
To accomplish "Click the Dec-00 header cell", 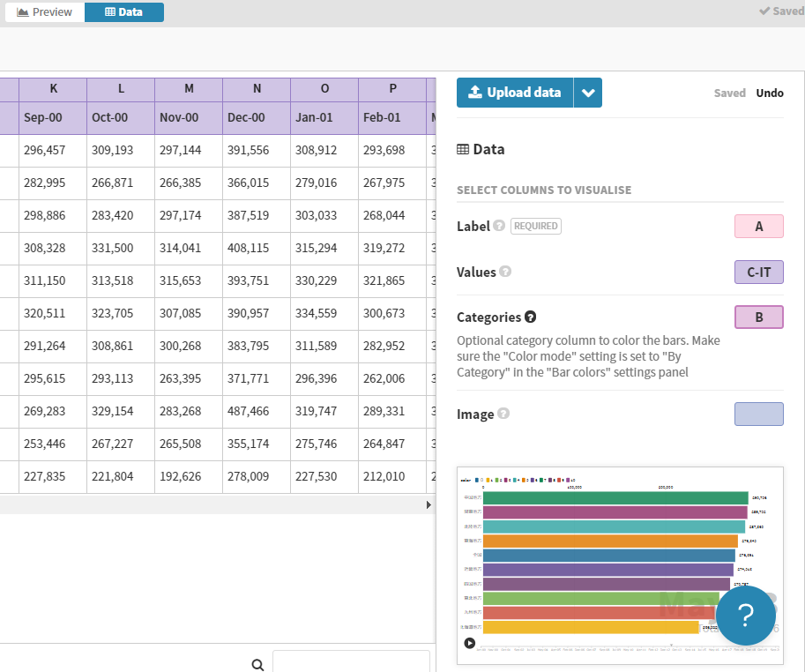I will [x=257, y=117].
